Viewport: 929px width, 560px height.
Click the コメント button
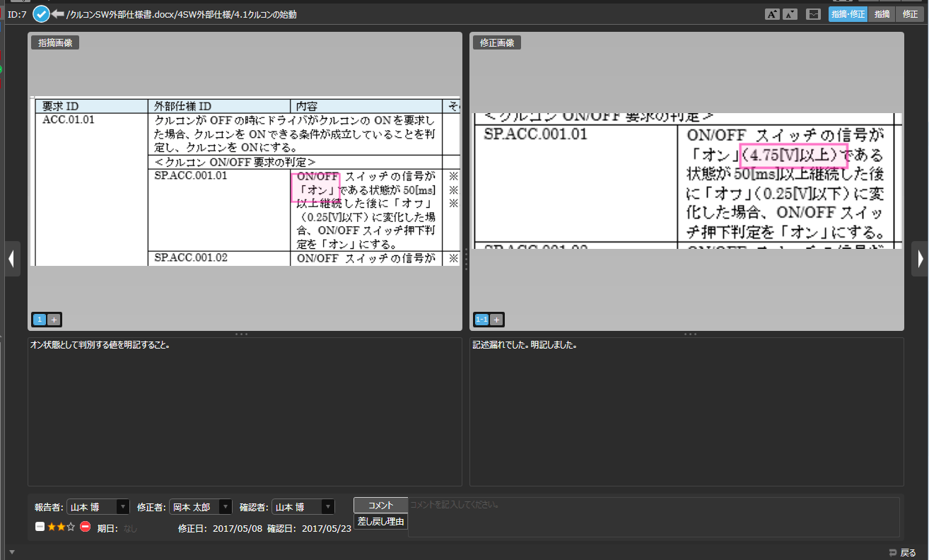tap(380, 505)
